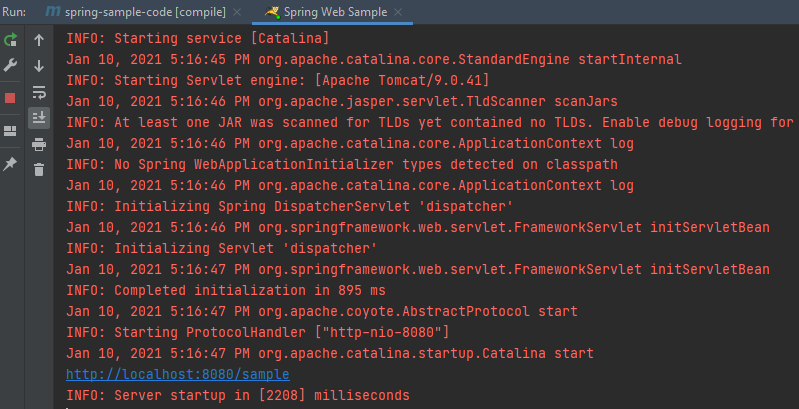Click the Restore Layout icon
799x409 pixels.
tap(11, 130)
